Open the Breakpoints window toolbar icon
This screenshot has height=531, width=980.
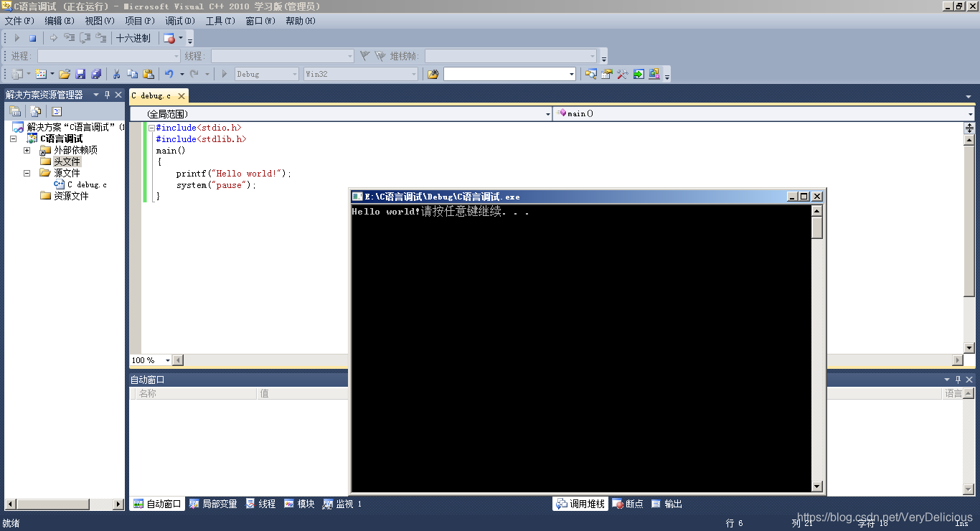click(169, 38)
